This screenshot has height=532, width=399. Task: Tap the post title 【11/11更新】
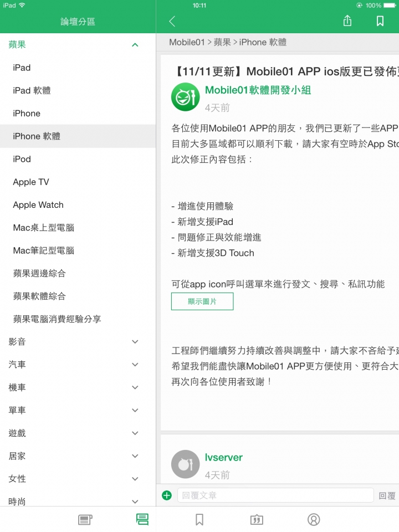coord(285,71)
